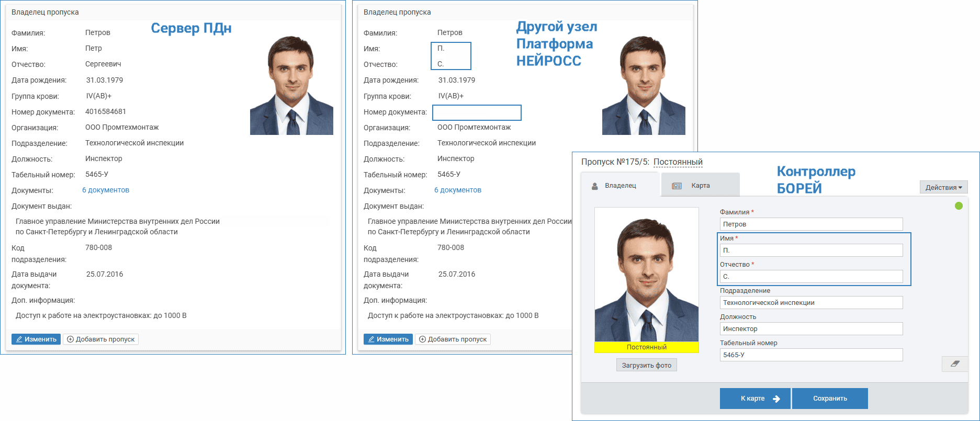980x421 pixels.
Task: Focus the Фамилия field containing Петров
Action: pos(811,224)
